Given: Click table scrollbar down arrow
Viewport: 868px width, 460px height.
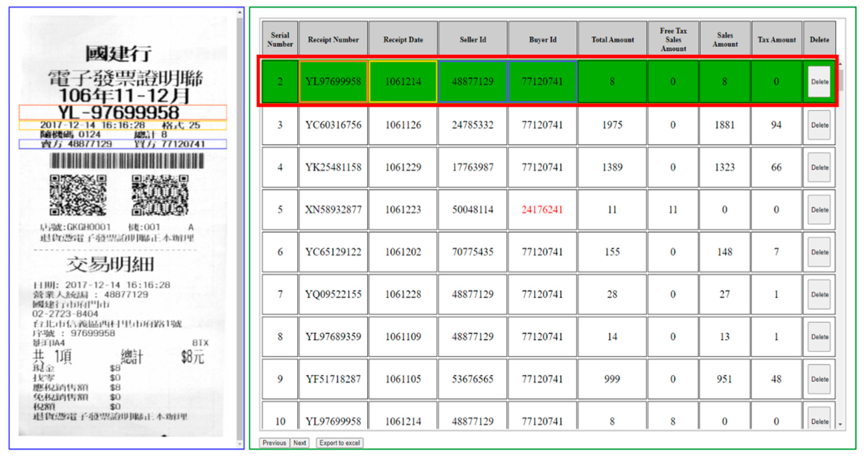Looking at the screenshot, I should (840, 424).
